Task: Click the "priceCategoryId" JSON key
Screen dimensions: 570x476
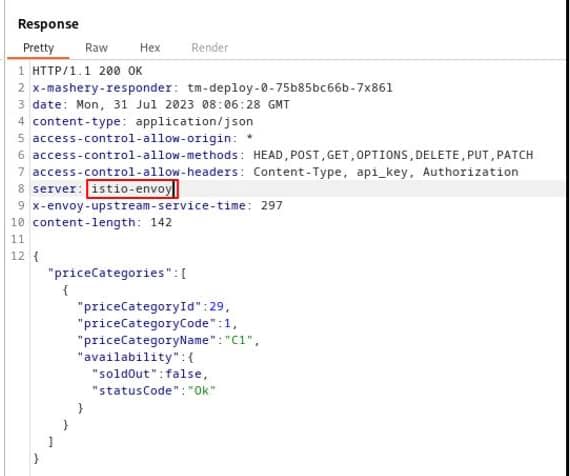Action: tap(139, 307)
